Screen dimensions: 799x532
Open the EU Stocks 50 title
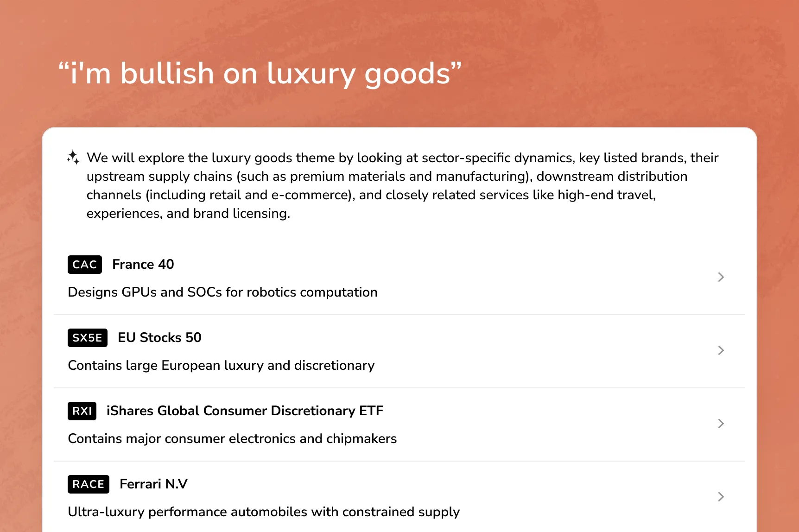coord(159,337)
